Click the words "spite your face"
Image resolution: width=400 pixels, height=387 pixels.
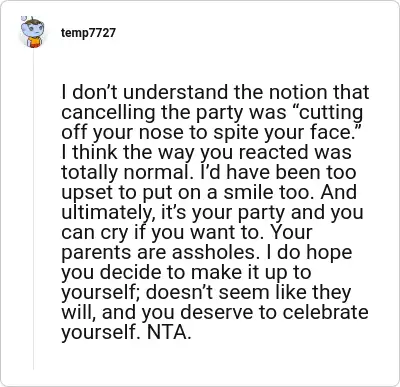[286, 132]
